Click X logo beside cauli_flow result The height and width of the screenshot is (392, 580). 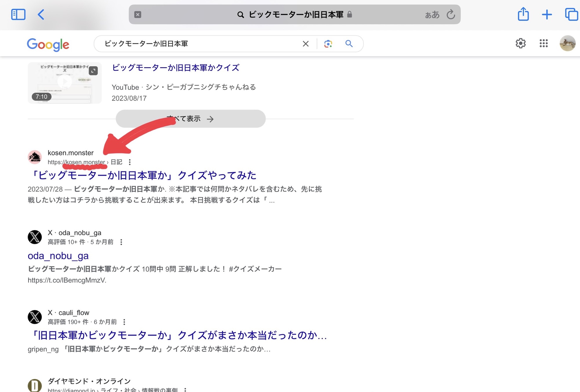35,317
